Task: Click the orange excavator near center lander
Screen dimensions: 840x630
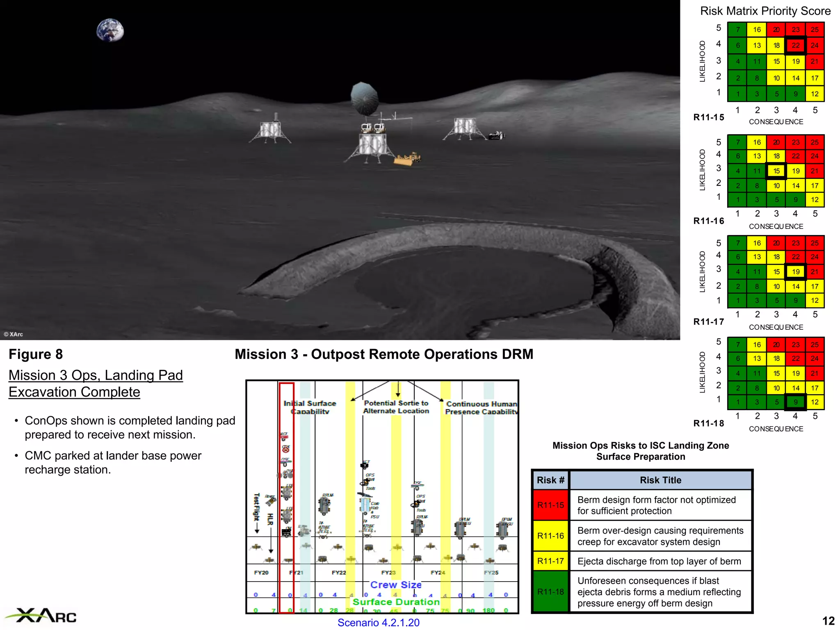Action: tap(407, 159)
